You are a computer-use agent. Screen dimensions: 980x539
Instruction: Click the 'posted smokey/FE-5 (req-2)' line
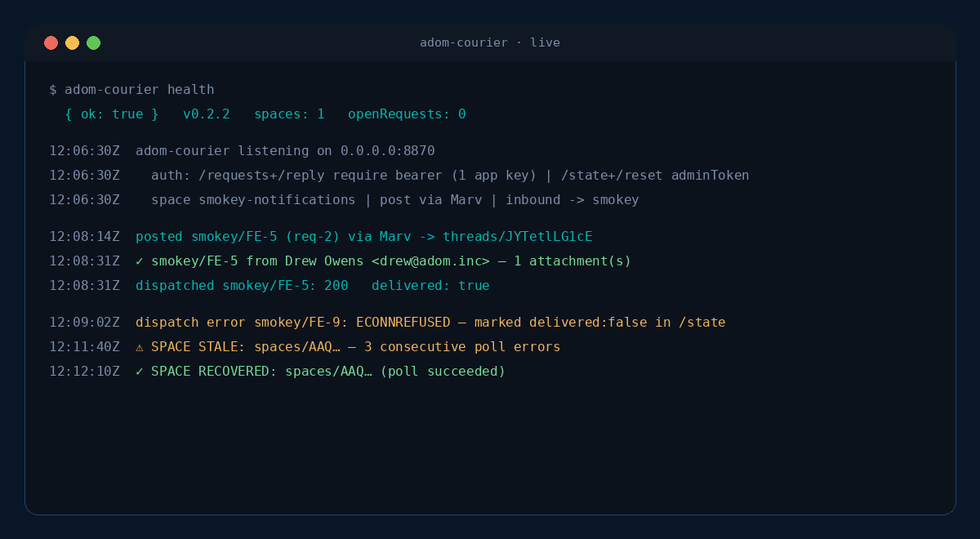pos(364,237)
